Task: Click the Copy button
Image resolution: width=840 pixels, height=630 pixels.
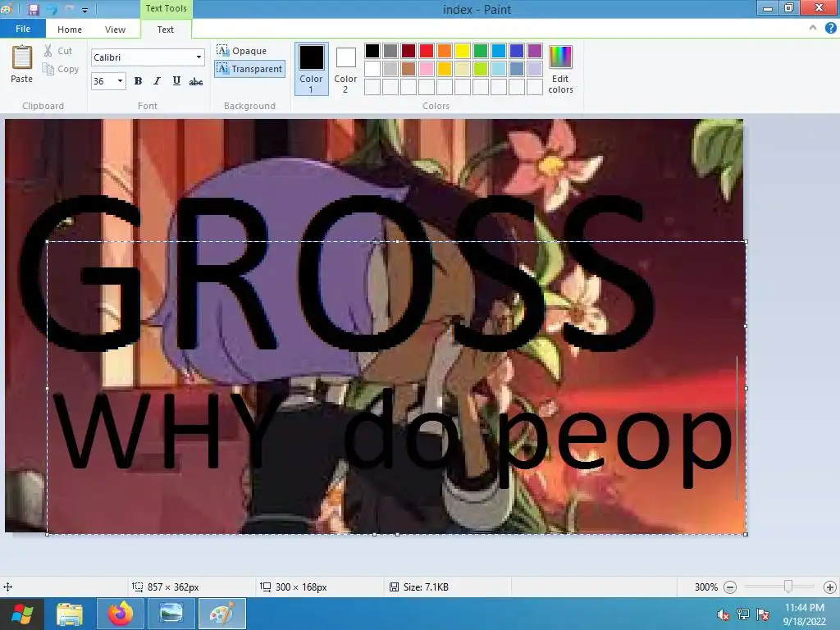Action: (x=61, y=69)
